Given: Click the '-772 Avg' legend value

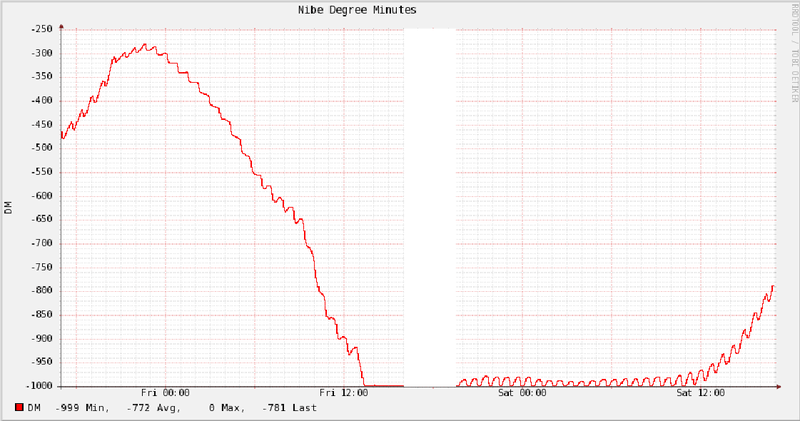Looking at the screenshot, I should [x=154, y=408].
